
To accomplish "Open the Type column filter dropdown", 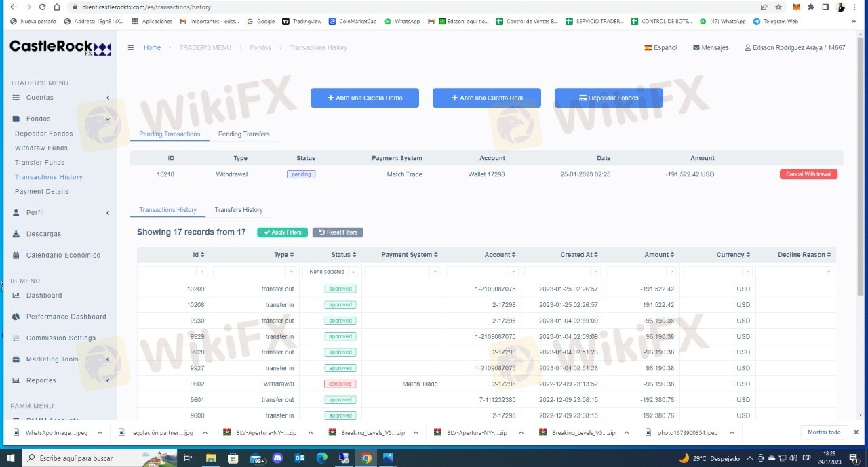I will (x=254, y=272).
